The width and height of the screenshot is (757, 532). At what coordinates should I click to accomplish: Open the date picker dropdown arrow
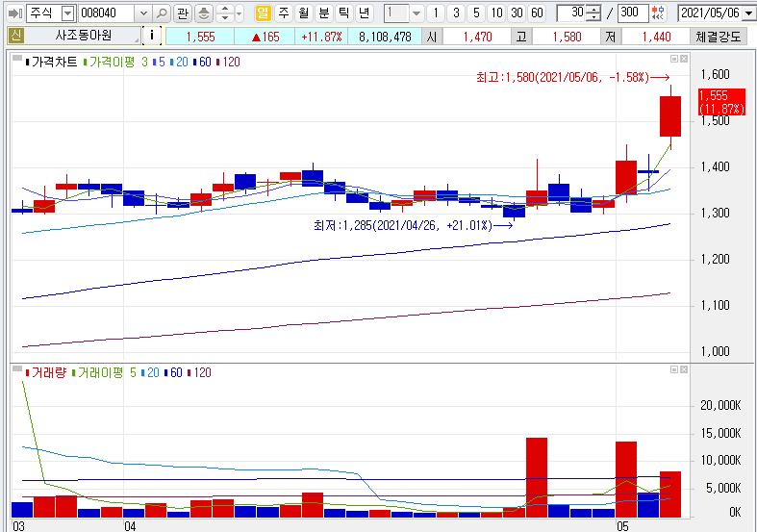point(748,13)
